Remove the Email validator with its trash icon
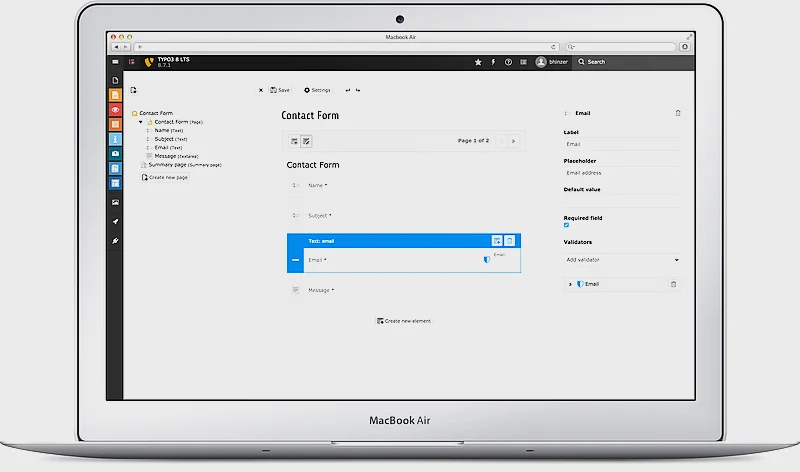The width and height of the screenshot is (800, 472). pyautogui.click(x=673, y=284)
